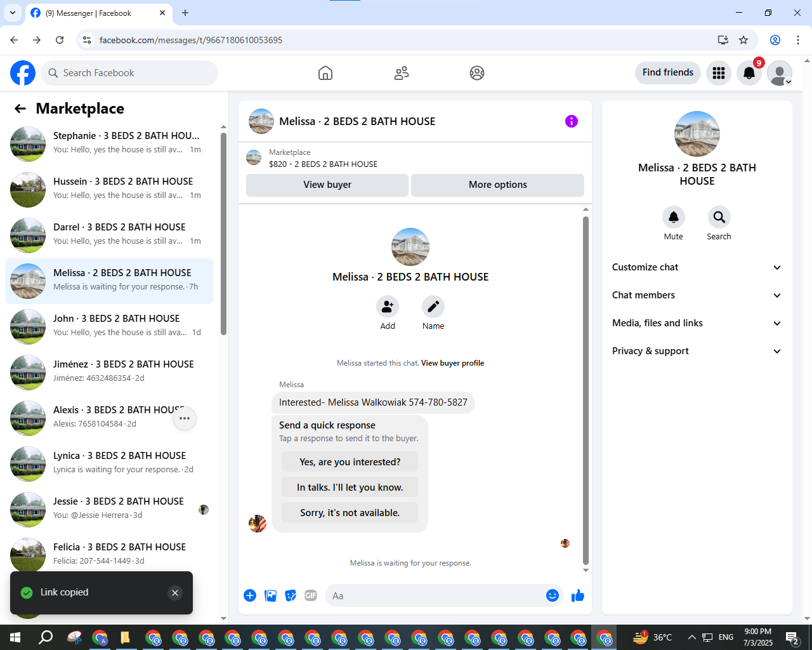Click the Facebook logo icon
Viewport: 812px width, 650px height.
point(23,73)
